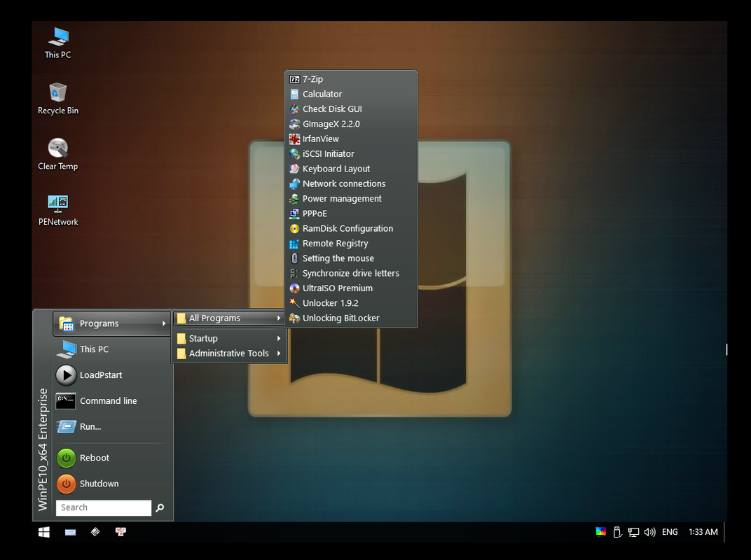Choose Run... in Start menu
The height and width of the screenshot is (560, 751).
[x=111, y=426]
